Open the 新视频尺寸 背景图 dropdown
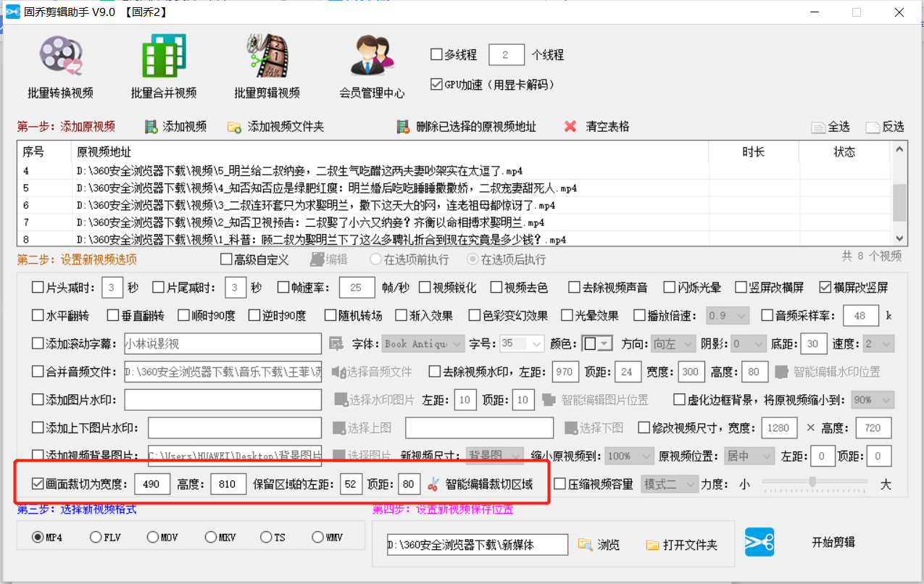This screenshot has height=584, width=924. point(494,456)
